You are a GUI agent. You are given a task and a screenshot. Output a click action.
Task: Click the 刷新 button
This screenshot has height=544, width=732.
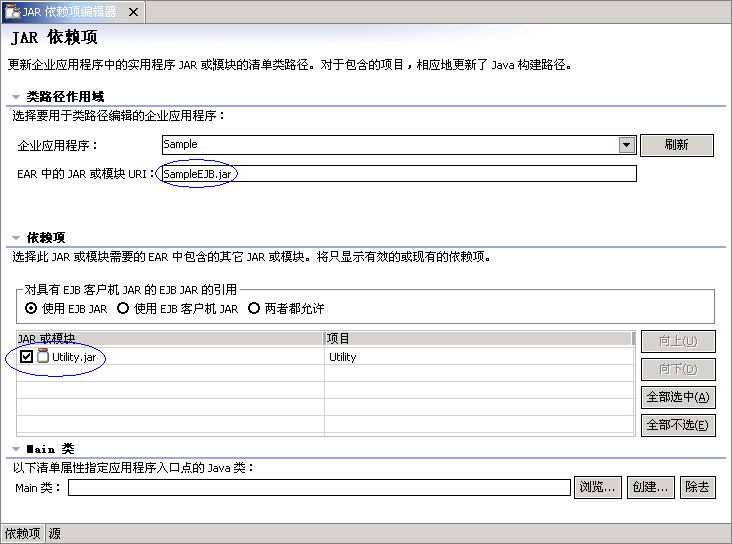(676, 145)
